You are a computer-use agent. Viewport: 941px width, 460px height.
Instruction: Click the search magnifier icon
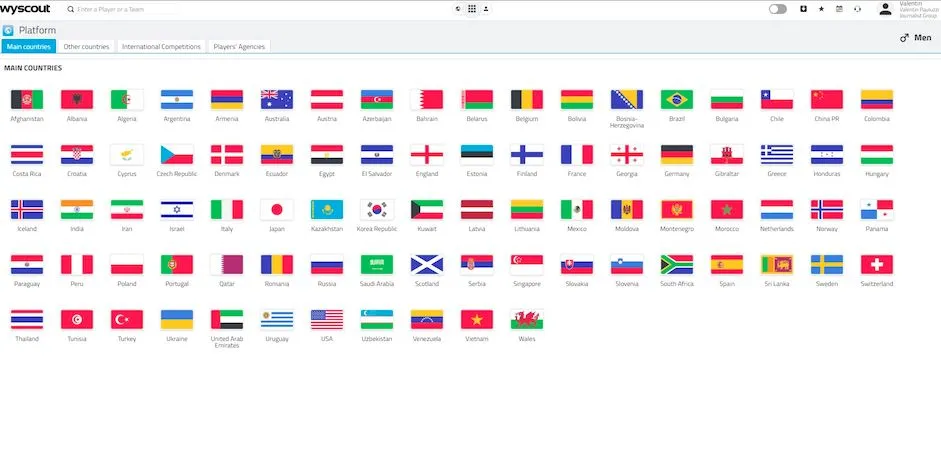pyautogui.click(x=71, y=10)
